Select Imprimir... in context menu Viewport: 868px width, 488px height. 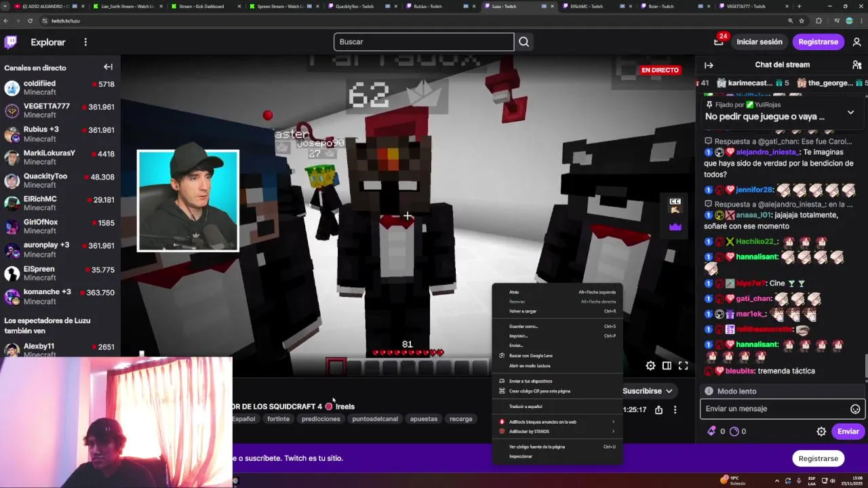coord(557,335)
